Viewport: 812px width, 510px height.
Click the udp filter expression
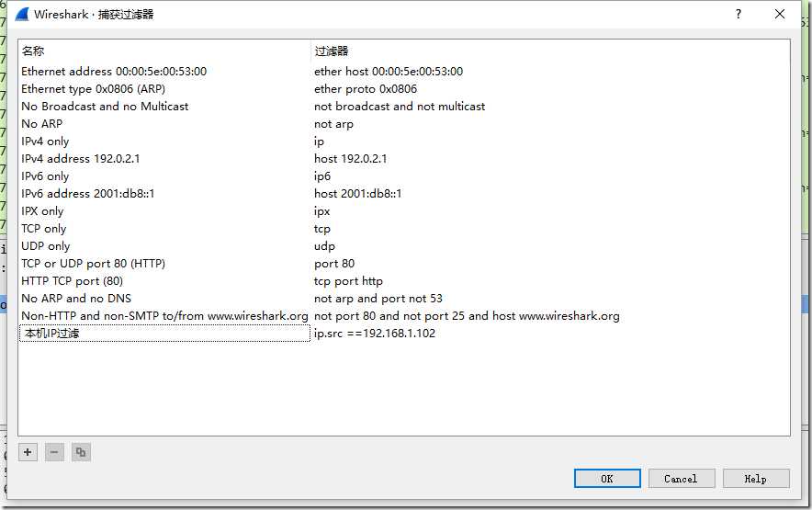(324, 246)
